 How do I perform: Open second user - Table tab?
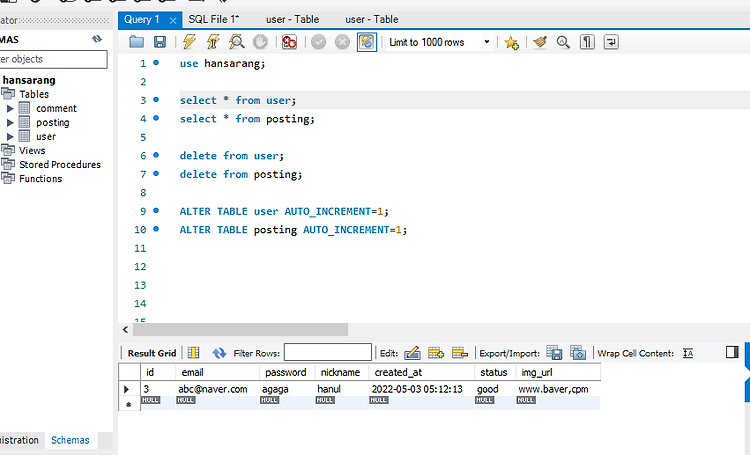point(372,20)
